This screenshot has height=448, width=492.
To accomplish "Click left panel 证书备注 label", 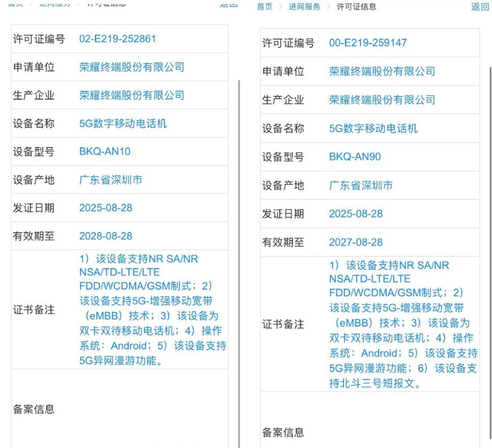I will click(x=34, y=310).
